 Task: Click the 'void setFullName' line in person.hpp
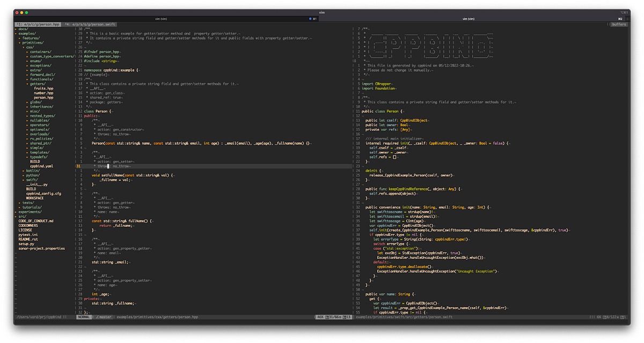(x=133, y=175)
